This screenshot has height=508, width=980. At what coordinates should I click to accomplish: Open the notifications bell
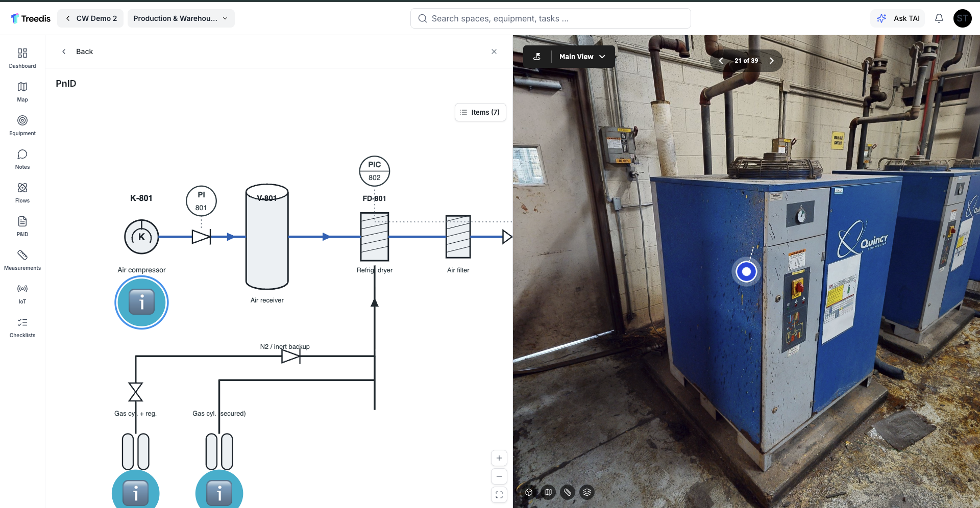pyautogui.click(x=939, y=18)
